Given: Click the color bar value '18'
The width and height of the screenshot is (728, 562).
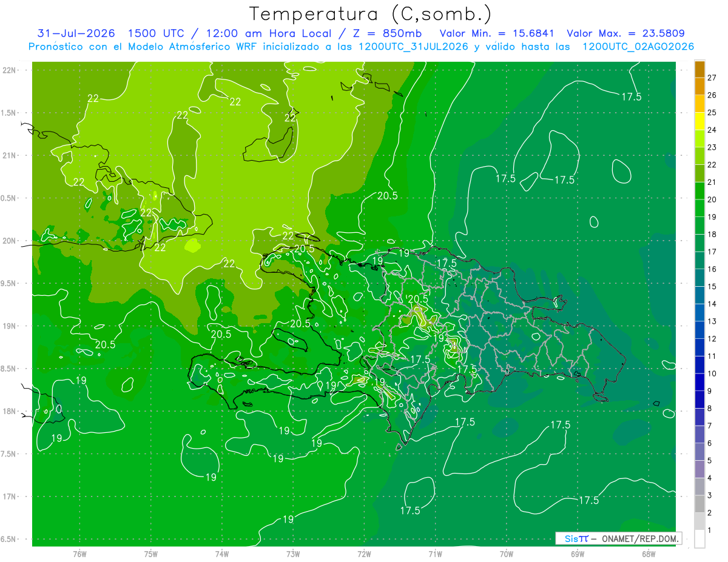Looking at the screenshot, I should click(712, 235).
